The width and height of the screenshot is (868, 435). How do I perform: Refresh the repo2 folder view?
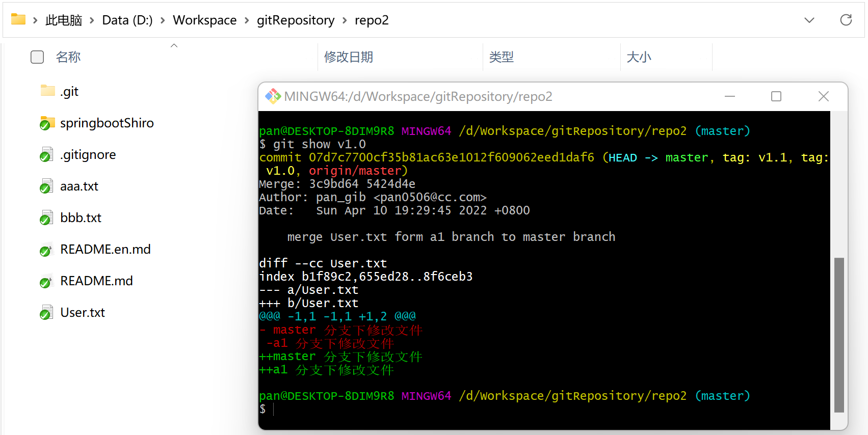[x=846, y=20]
